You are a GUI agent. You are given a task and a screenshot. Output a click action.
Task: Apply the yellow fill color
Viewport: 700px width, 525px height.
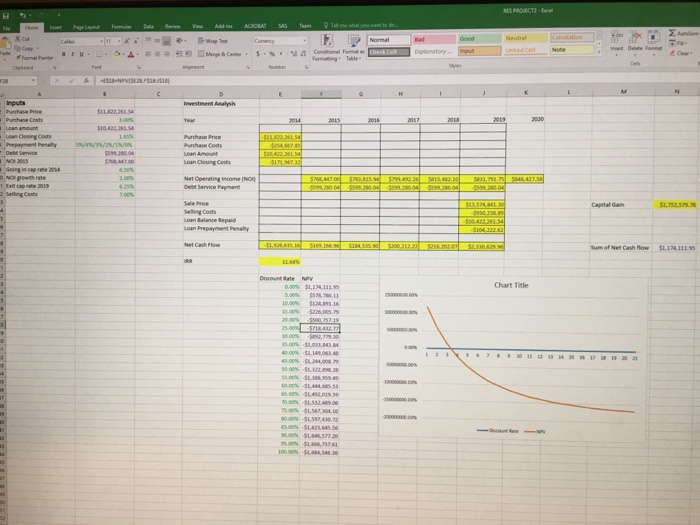tap(117, 54)
